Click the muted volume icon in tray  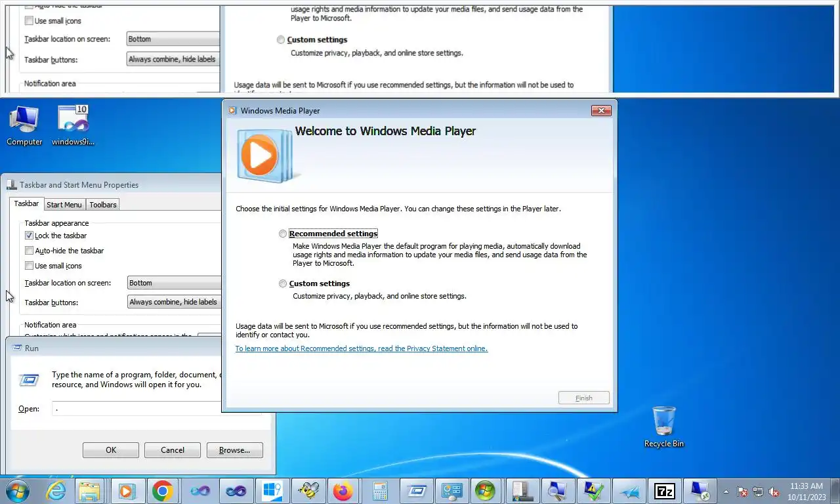point(774,492)
